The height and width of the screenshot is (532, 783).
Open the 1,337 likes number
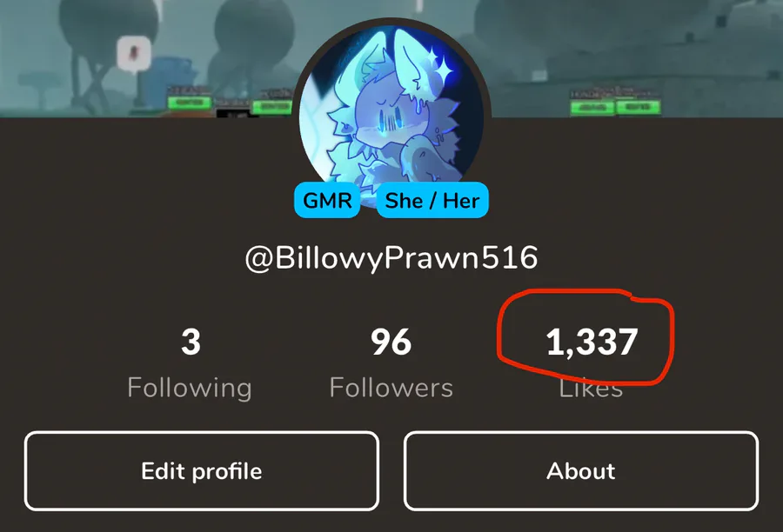coord(592,342)
